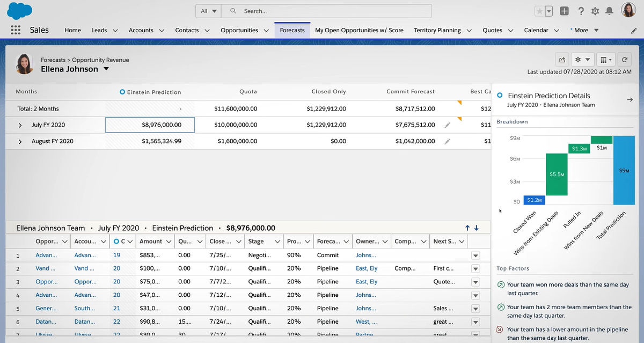This screenshot has height=343, width=644.
Task: Open the Help question mark icon
Action: tap(581, 11)
